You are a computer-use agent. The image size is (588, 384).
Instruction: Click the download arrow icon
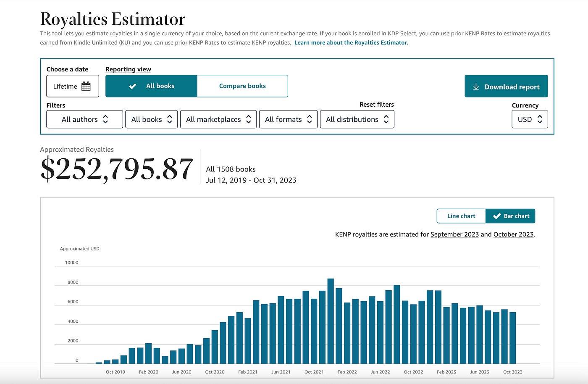476,87
